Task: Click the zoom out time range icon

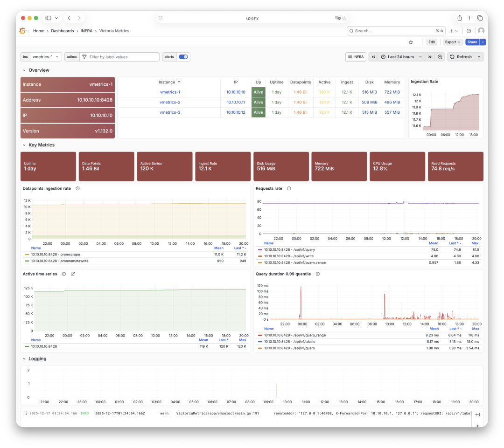Action: point(440,57)
